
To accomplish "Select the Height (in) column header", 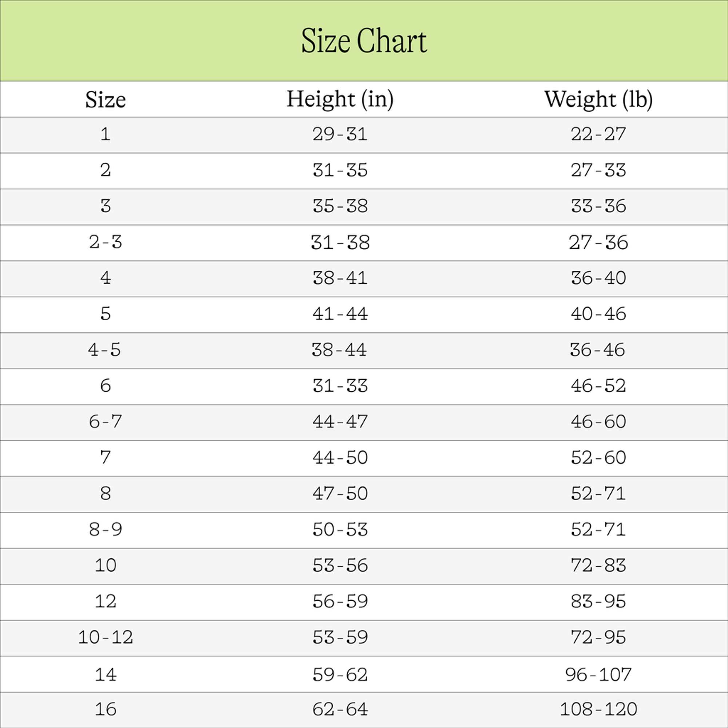I will pos(340,99).
